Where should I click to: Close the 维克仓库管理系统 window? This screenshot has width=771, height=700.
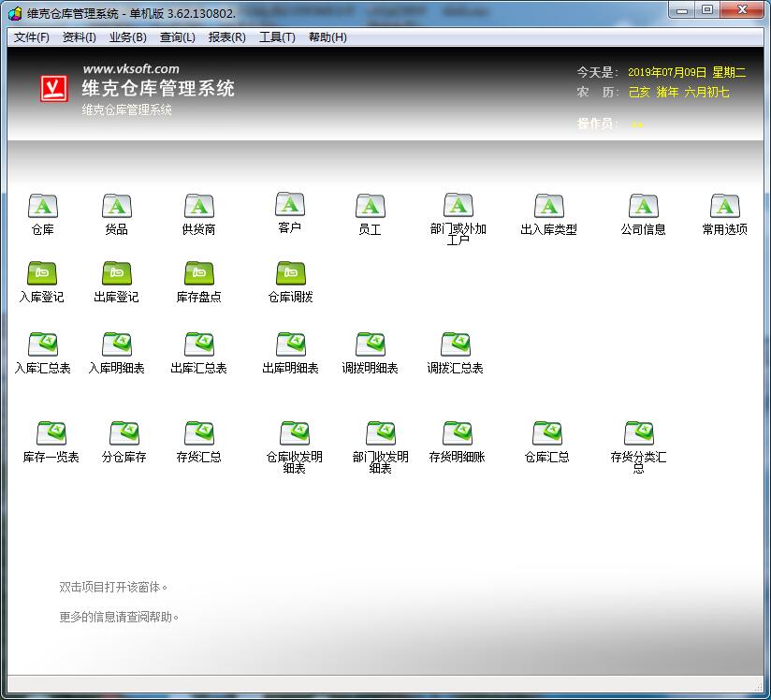[743, 10]
